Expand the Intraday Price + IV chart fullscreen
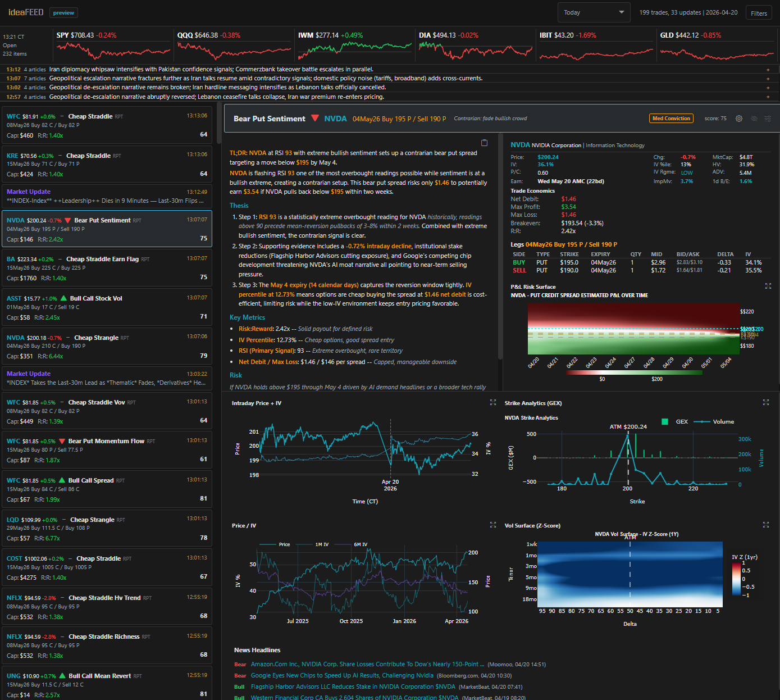 point(493,402)
